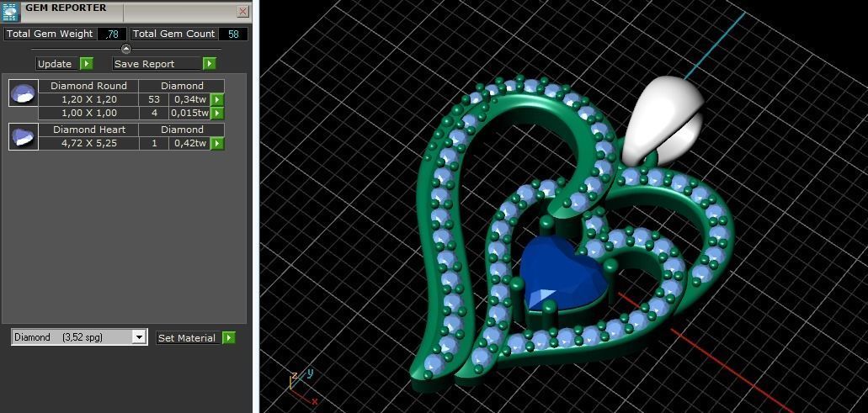Select the blue heart gem in viewport
868x413 pixels.
point(562,273)
